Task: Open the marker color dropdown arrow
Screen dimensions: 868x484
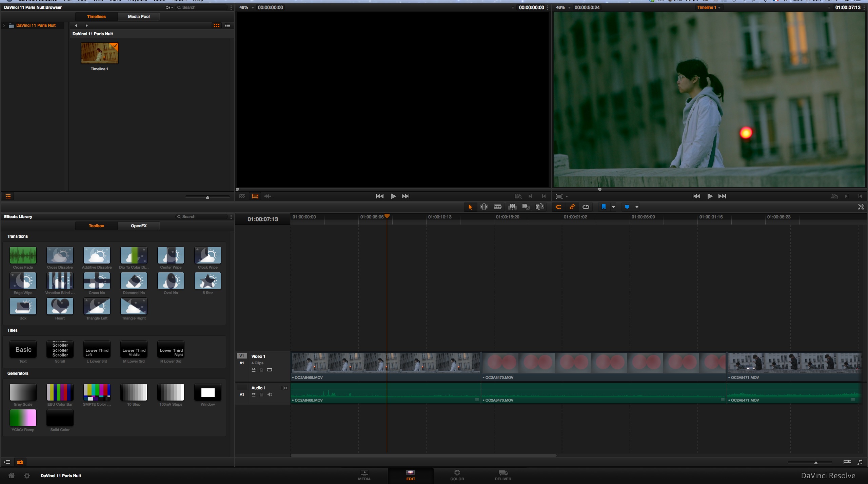Action: 636,207
